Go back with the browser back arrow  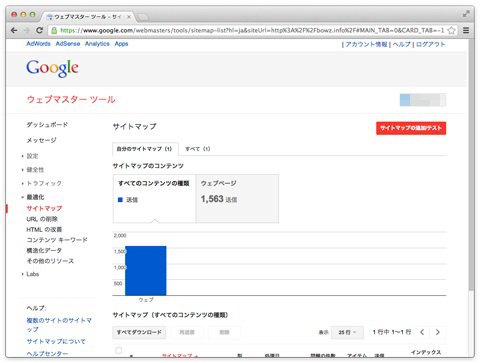(x=14, y=30)
